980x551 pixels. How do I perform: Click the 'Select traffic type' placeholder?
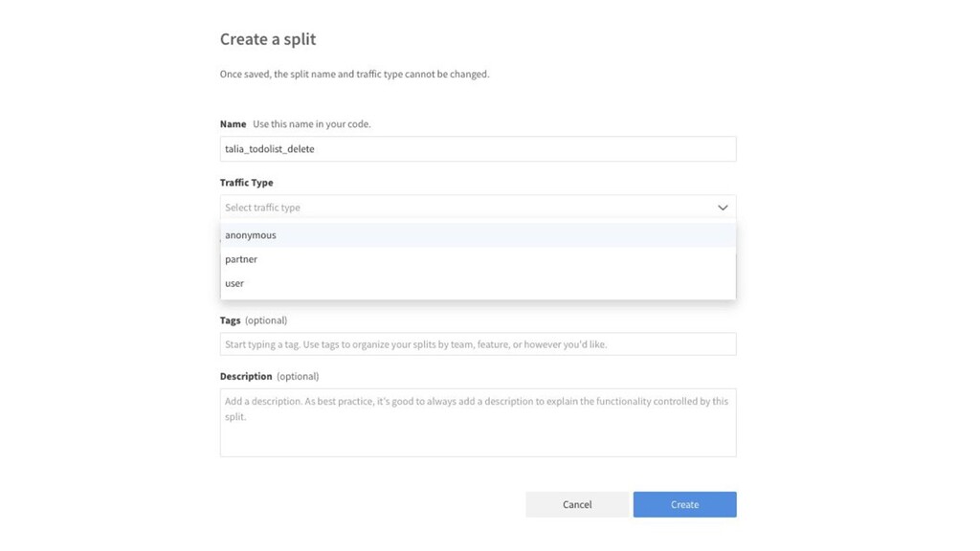263,208
